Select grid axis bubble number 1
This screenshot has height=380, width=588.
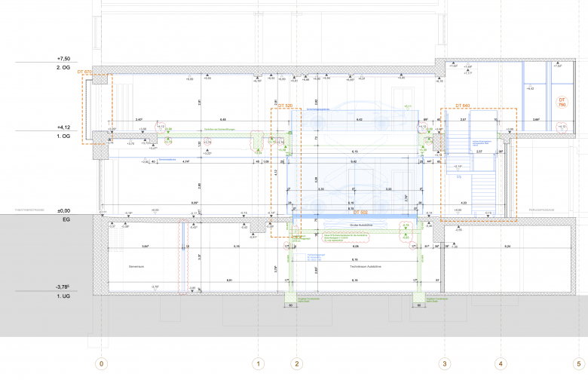259,363
